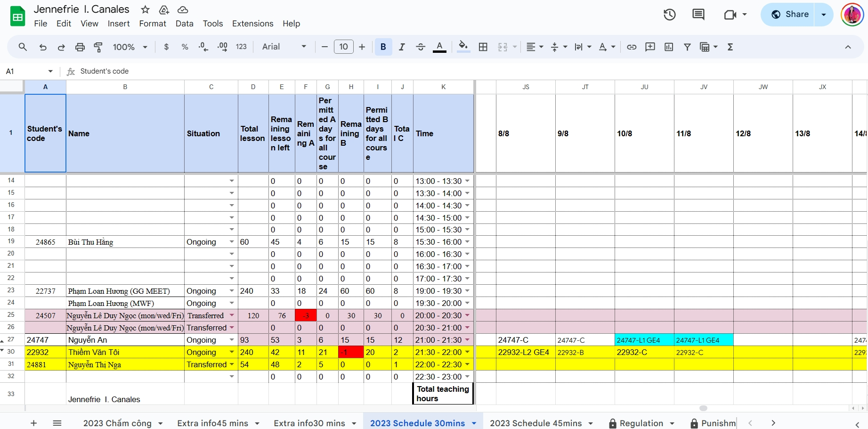Switch to 2023 Schedule 45mins tab

click(x=535, y=423)
